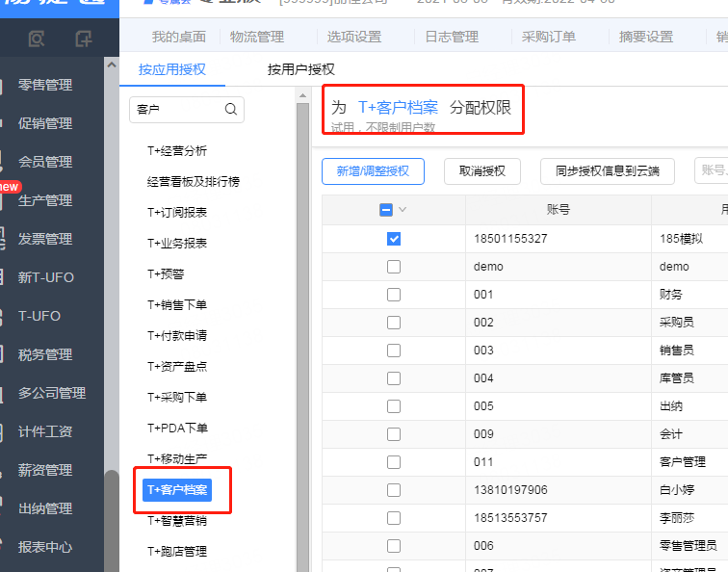The height and width of the screenshot is (572, 728).
Task: Click the sidebar scroll up arrow
Action: point(112,65)
